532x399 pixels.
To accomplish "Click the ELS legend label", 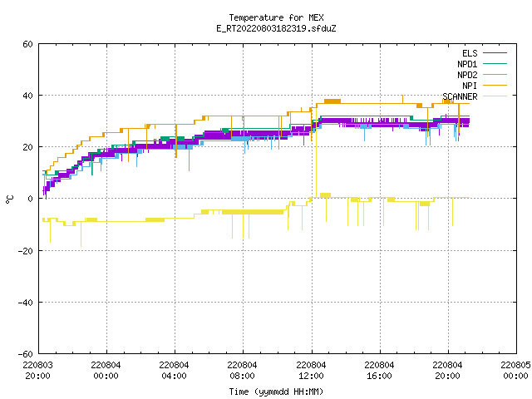I will pos(470,53).
